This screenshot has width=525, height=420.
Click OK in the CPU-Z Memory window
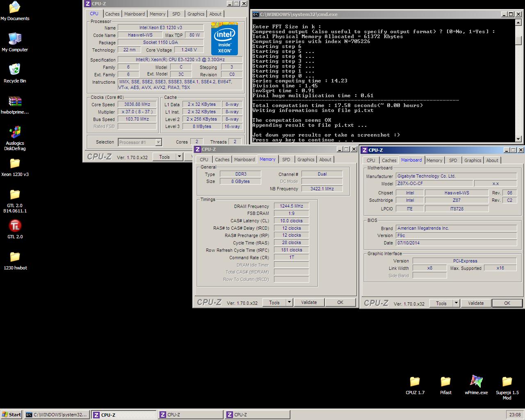[x=340, y=302]
